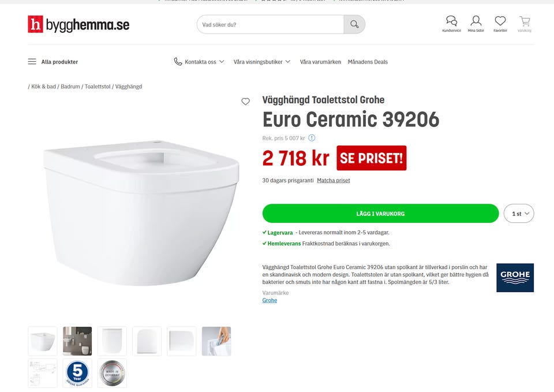This screenshot has width=554, height=392.
Task: Open Mina Sidor account icon
Action: pos(476,22)
